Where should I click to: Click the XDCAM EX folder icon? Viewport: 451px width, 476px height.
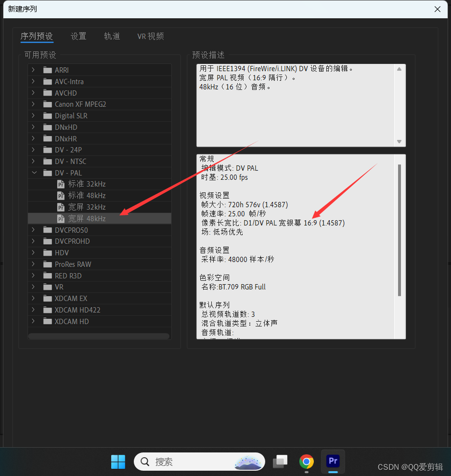coord(47,299)
